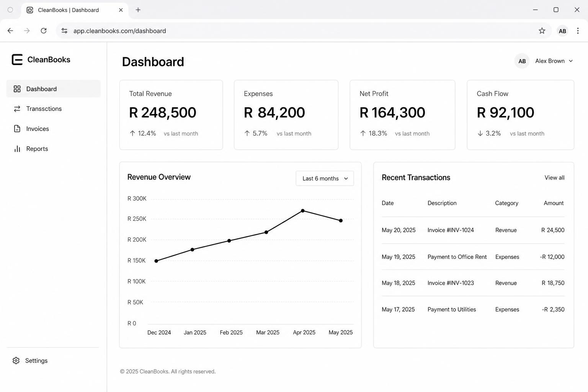Click the AB user avatar beside Alex Brown
The width and height of the screenshot is (588, 392).
522,61
